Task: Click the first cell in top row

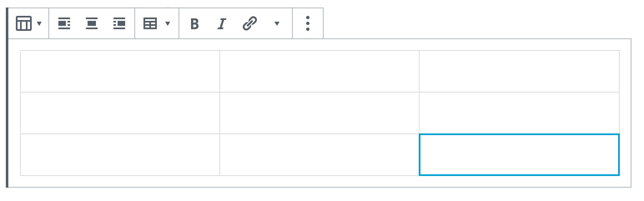Action: (120, 71)
